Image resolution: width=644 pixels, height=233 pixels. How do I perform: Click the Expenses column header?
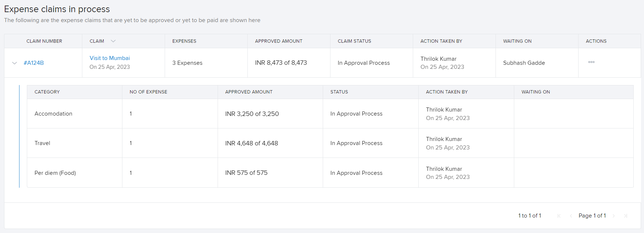click(184, 41)
